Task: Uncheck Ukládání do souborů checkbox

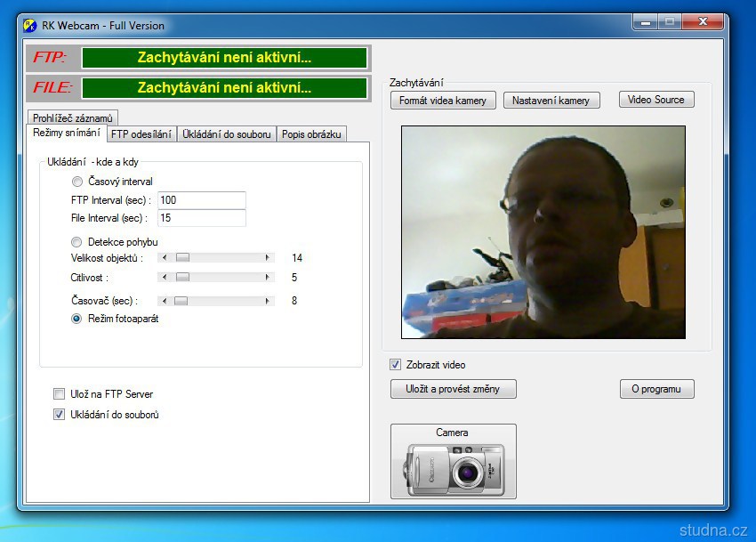Action: tap(59, 414)
